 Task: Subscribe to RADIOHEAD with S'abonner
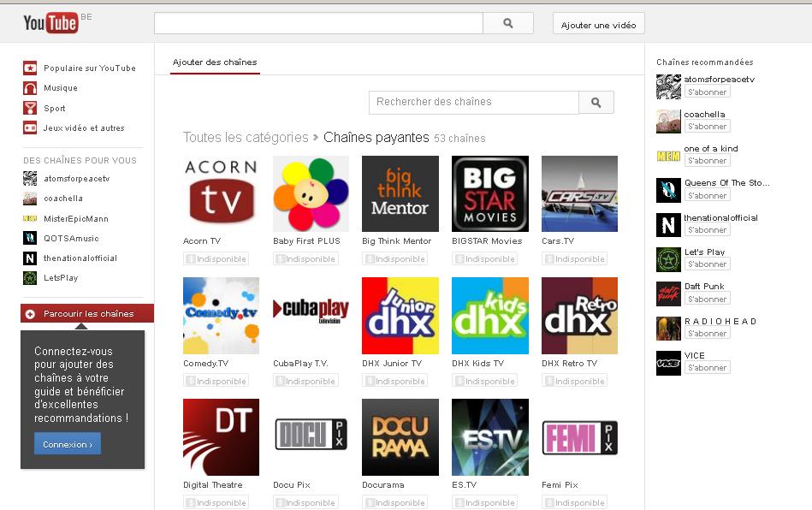[x=707, y=334]
